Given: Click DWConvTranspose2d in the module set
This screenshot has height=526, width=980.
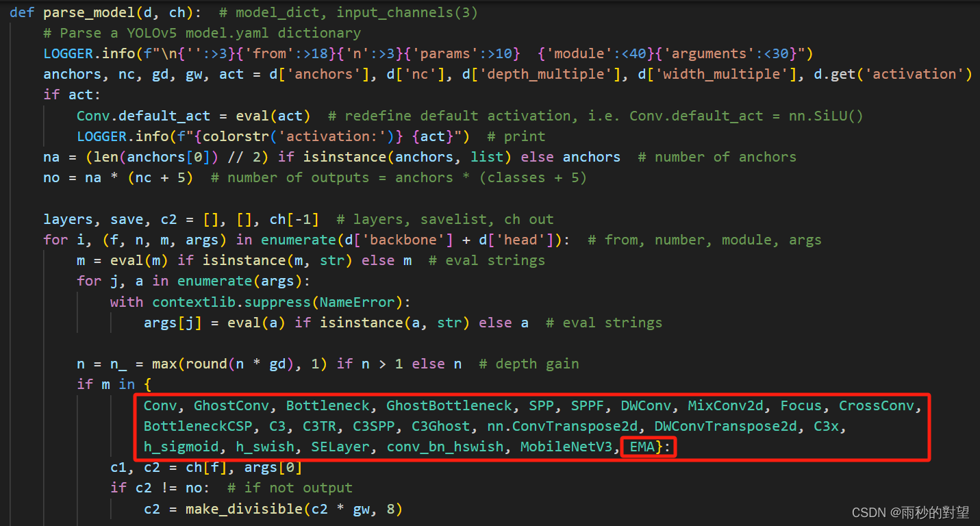Looking at the screenshot, I should pos(725,426).
